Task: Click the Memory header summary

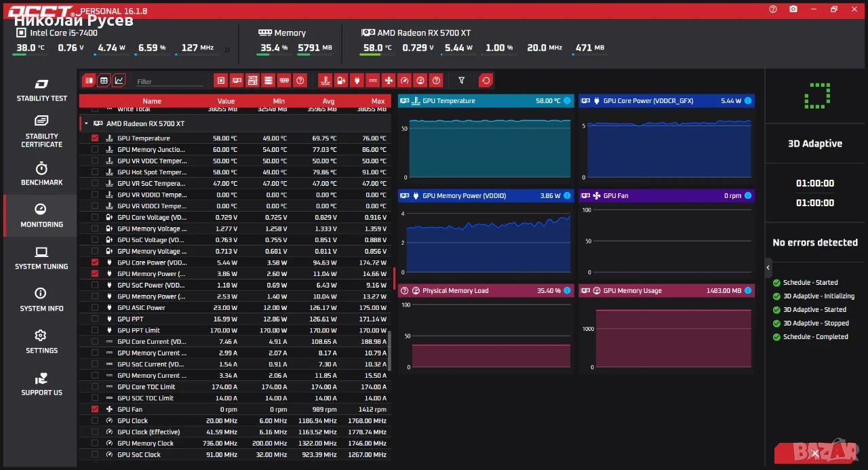Action: coord(282,33)
